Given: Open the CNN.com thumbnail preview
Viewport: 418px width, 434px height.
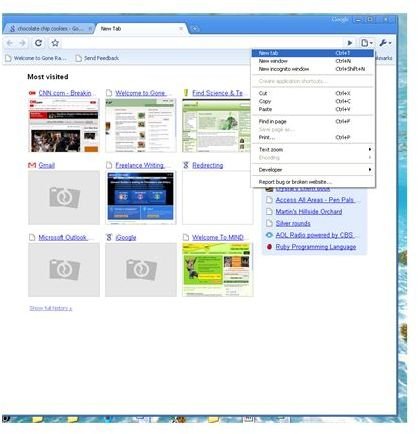Looking at the screenshot, I should 64,125.
